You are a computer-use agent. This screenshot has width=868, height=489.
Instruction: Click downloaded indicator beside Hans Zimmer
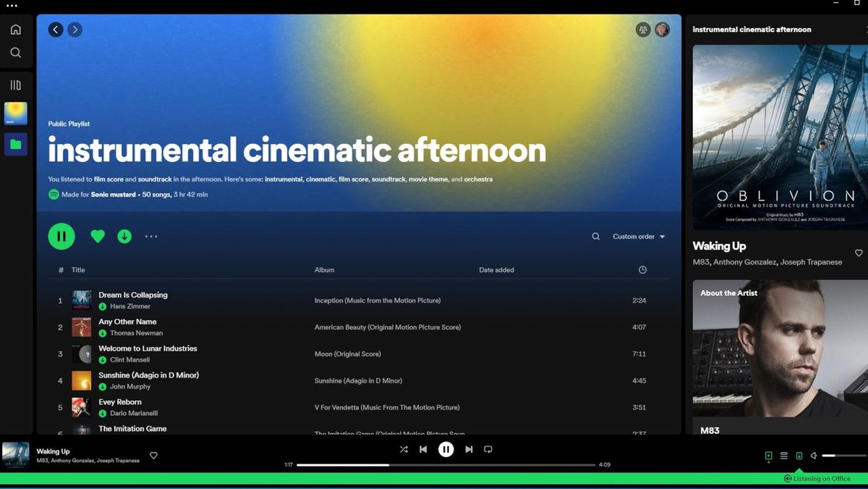(x=103, y=307)
